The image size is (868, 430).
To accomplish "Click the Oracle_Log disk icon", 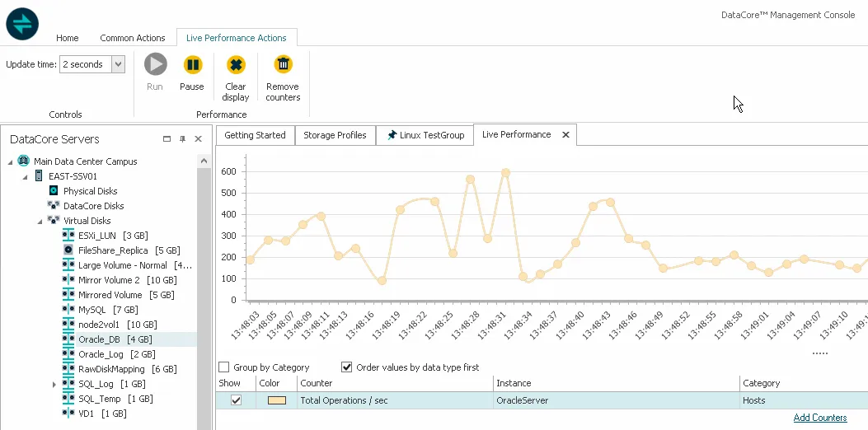I will (x=68, y=354).
